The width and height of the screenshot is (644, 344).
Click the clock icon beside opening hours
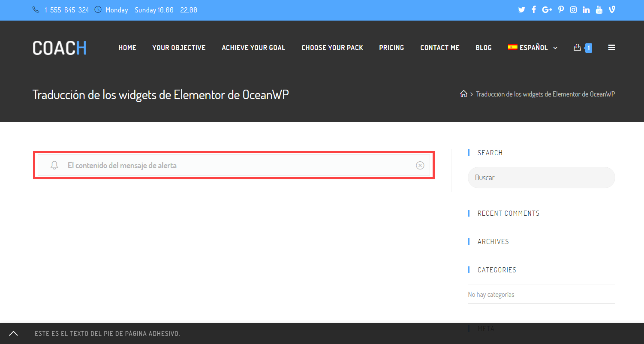pyautogui.click(x=98, y=9)
